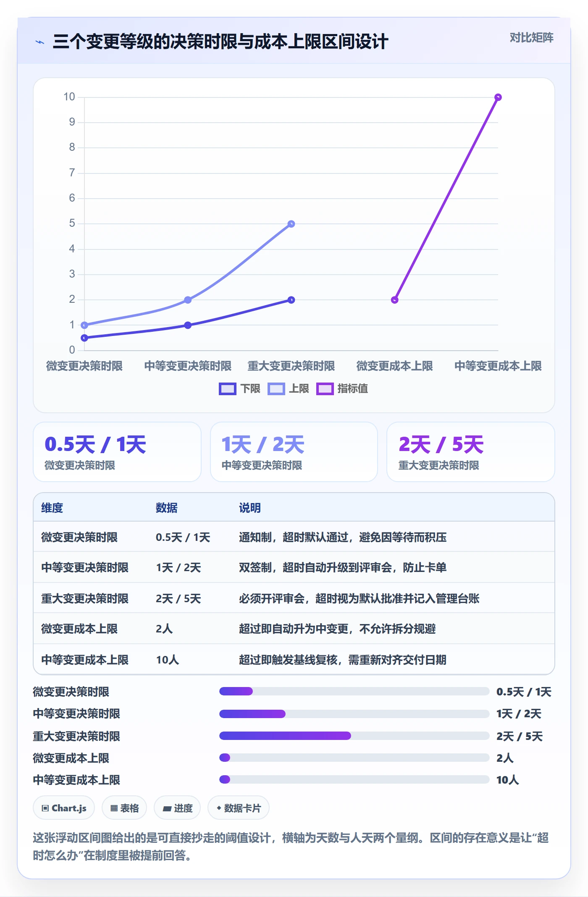Click the 下限 data point at 微变更决策时限
Viewport: 588px width, 897px height.
[x=84, y=338]
